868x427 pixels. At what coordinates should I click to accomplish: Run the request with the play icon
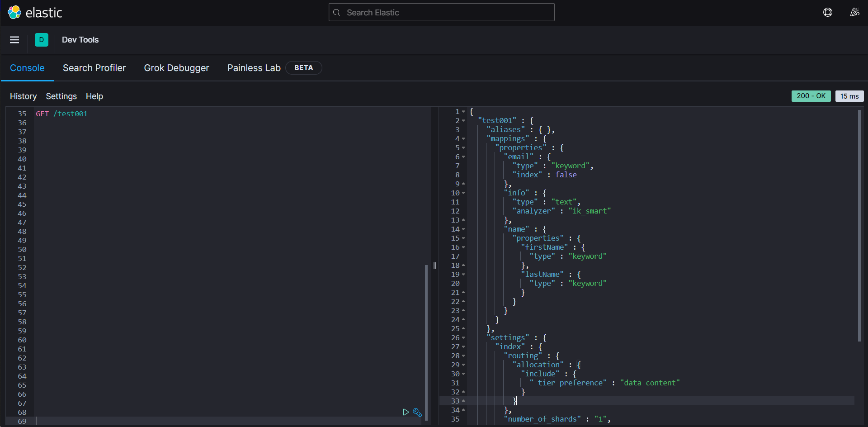406,412
